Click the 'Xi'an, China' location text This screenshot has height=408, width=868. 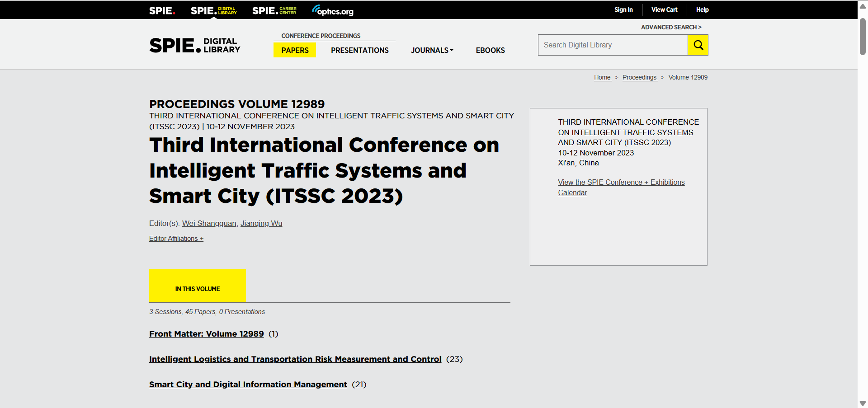click(578, 163)
